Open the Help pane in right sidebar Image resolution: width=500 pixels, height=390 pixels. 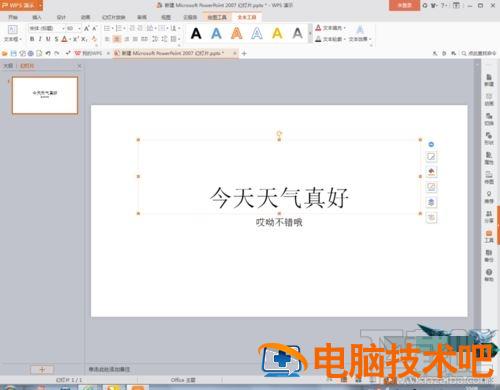489,275
